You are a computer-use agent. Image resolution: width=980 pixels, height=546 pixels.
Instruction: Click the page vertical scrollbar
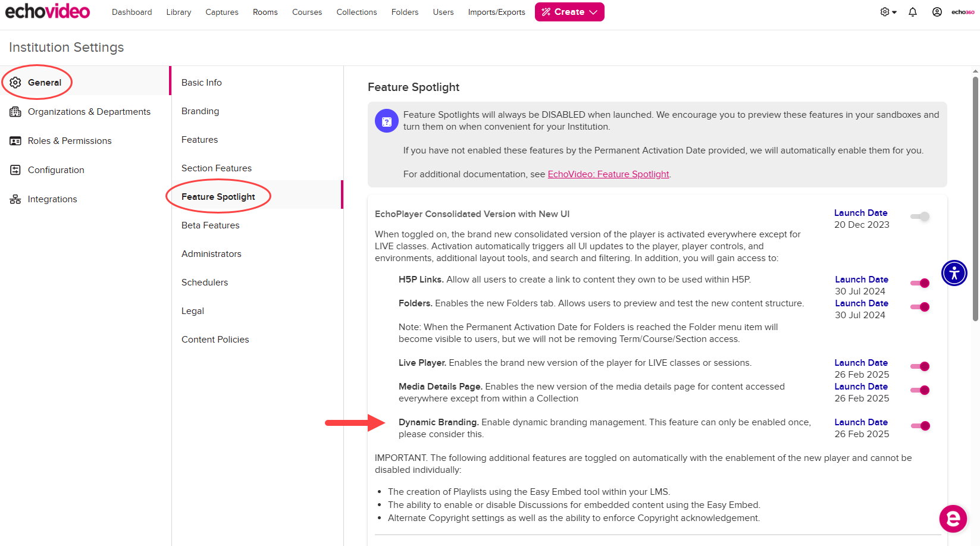click(x=975, y=199)
